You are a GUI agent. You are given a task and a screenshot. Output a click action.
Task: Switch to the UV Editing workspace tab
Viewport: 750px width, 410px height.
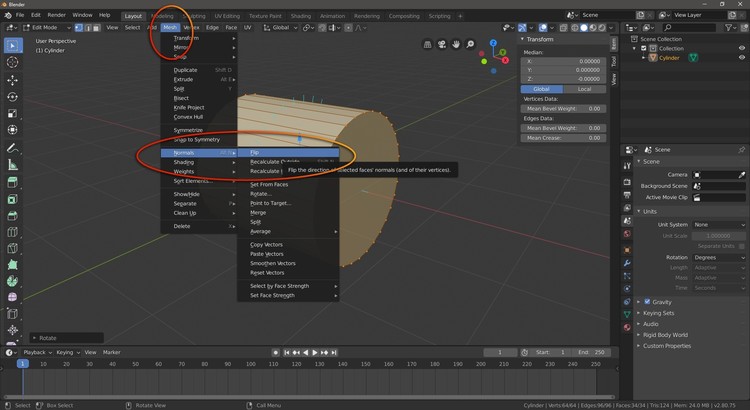(227, 16)
